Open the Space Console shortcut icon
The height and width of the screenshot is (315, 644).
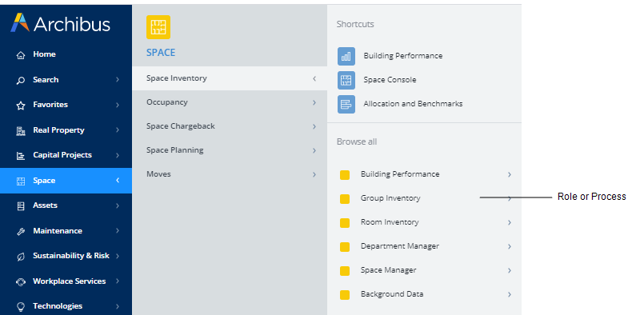point(346,80)
